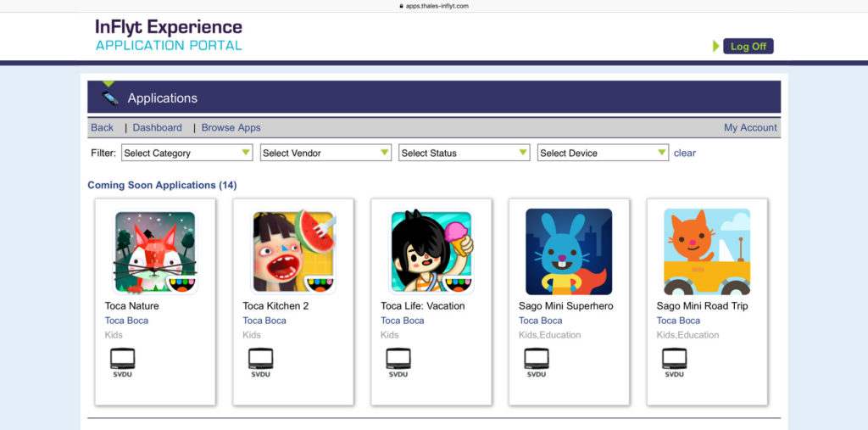This screenshot has height=430, width=868.
Task: Click the Sago Mini Road Trip title text
Action: (x=702, y=306)
